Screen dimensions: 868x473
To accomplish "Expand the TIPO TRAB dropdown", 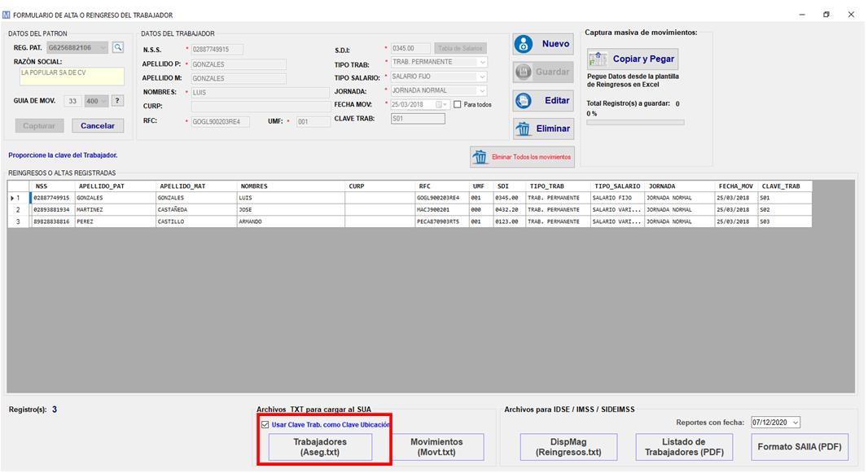I will (x=482, y=62).
